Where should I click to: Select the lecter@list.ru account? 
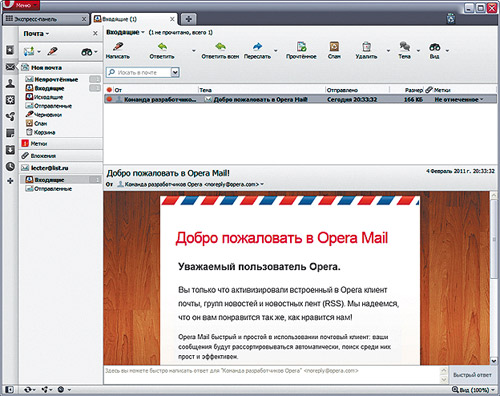click(61, 168)
